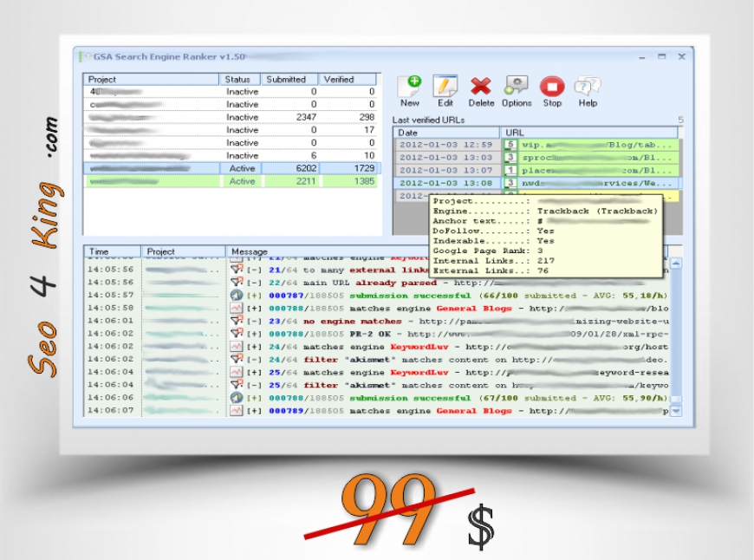This screenshot has width=754, height=560.
Task: Click the New project toolbar icon
Action: [x=410, y=87]
